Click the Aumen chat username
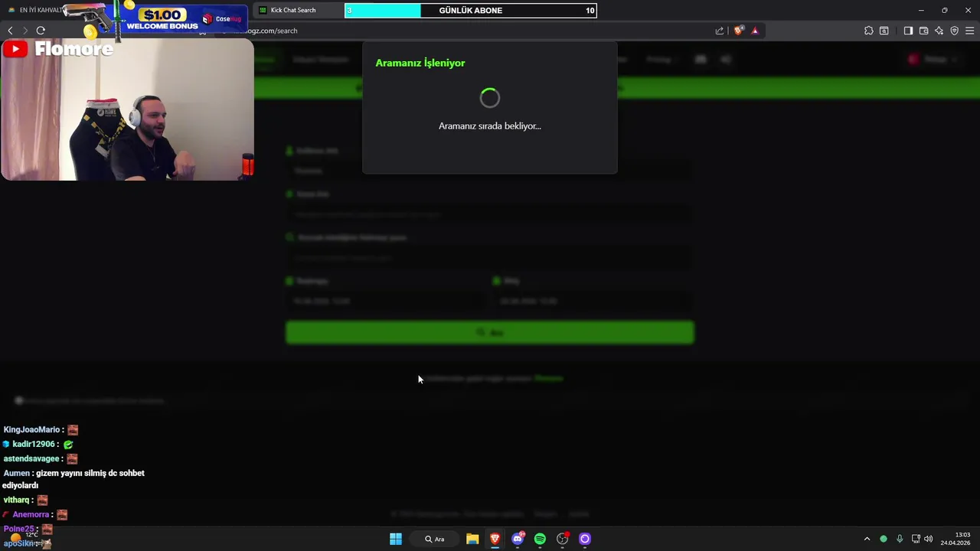This screenshot has width=980, height=551. click(16, 473)
